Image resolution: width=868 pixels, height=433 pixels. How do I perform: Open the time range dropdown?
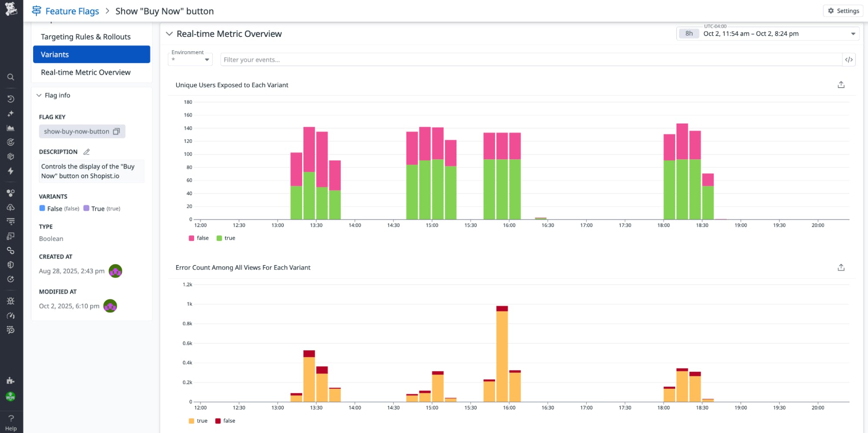(852, 34)
